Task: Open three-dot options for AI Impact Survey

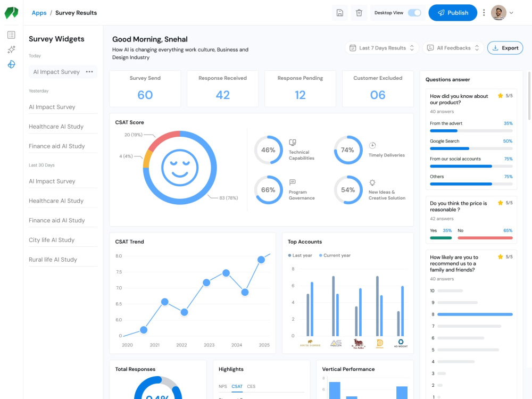Action: [x=89, y=72]
